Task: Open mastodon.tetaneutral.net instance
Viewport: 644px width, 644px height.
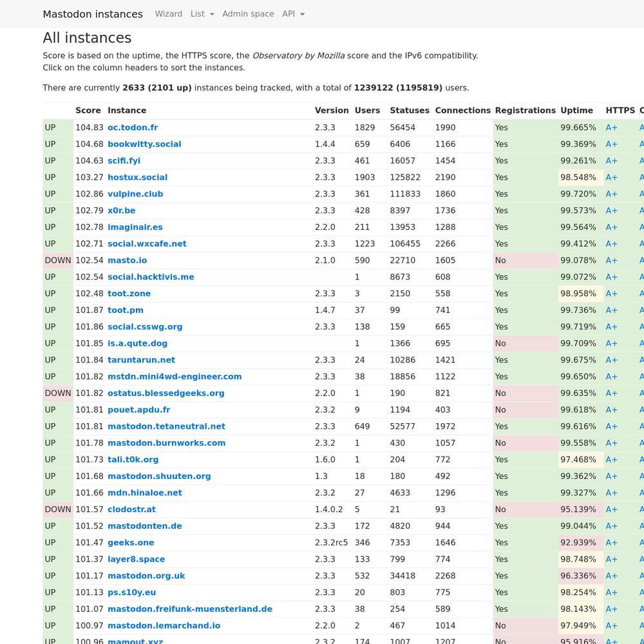Action: point(166,426)
